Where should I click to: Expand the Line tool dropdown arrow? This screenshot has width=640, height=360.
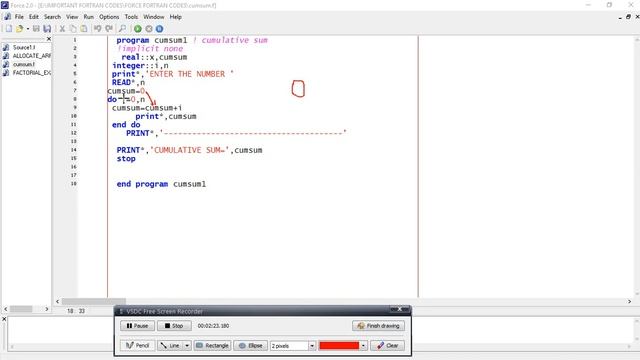[187, 345]
